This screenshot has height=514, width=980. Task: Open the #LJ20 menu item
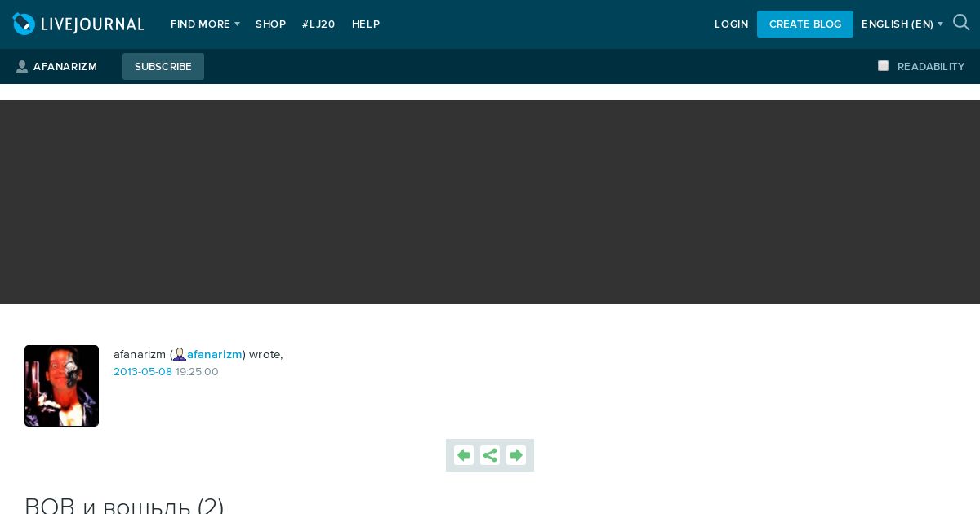pos(318,24)
